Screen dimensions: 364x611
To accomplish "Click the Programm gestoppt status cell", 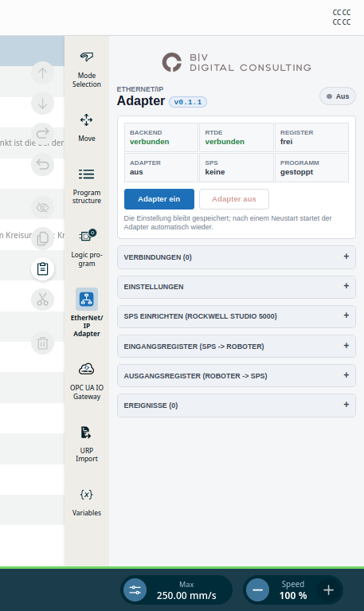I will [x=311, y=167].
